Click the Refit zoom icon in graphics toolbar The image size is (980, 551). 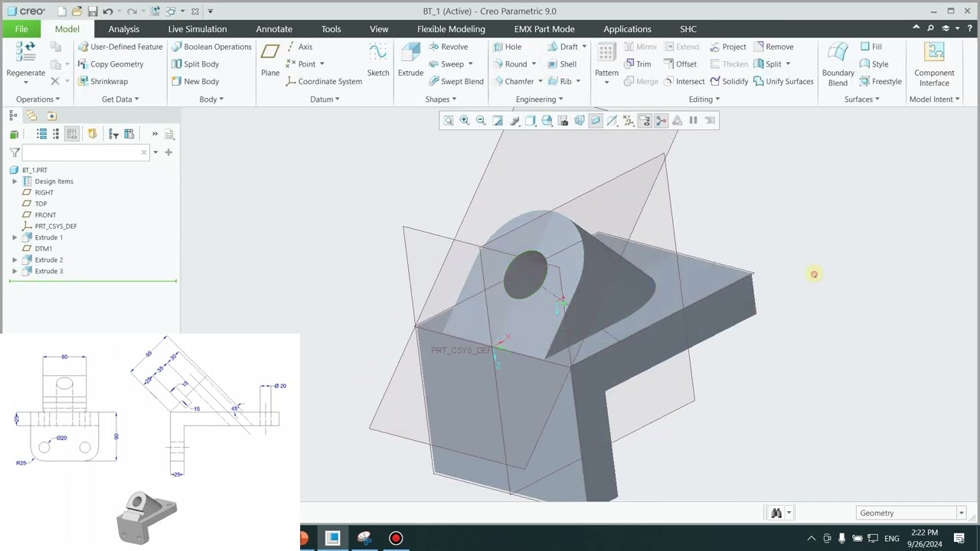[449, 120]
